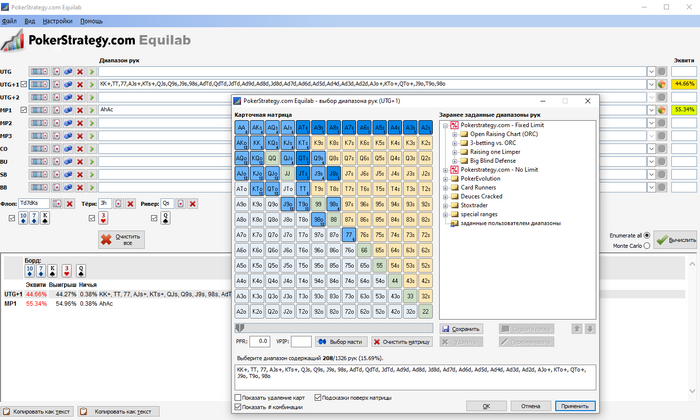Open the turn card picker icon
This screenshot has height=420, width=700.
(118, 204)
